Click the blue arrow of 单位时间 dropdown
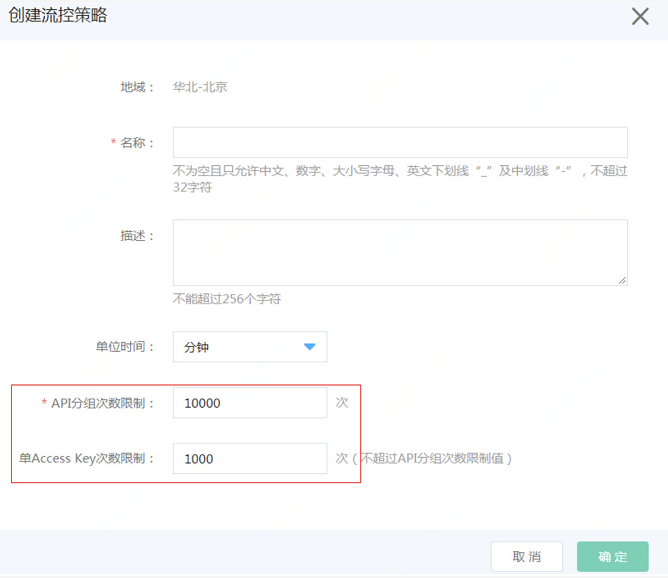 pyautogui.click(x=310, y=347)
